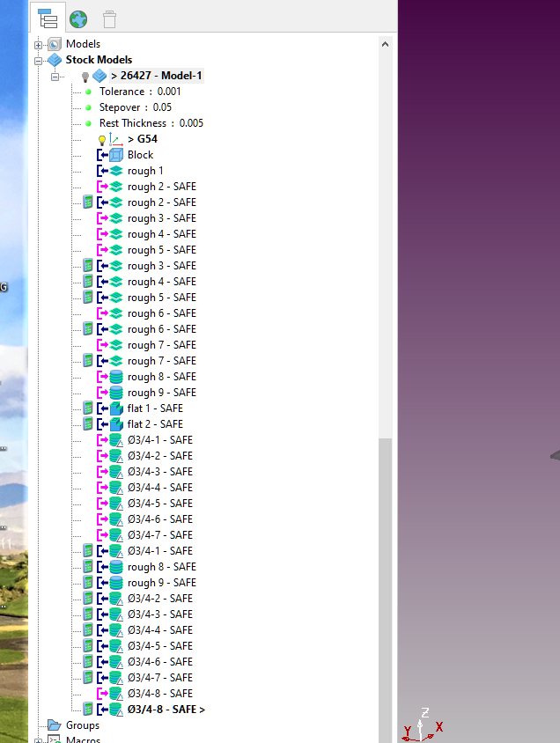Click the scrollbar up arrow
Screen dimensions: 560x743
pos(385,44)
